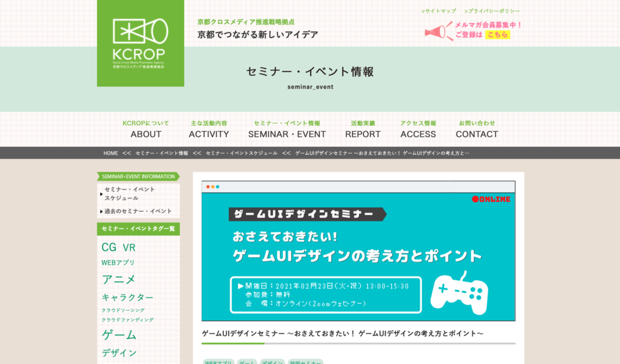Click the SEMINAR・EVENT INFORMATION sidebar header

click(139, 177)
